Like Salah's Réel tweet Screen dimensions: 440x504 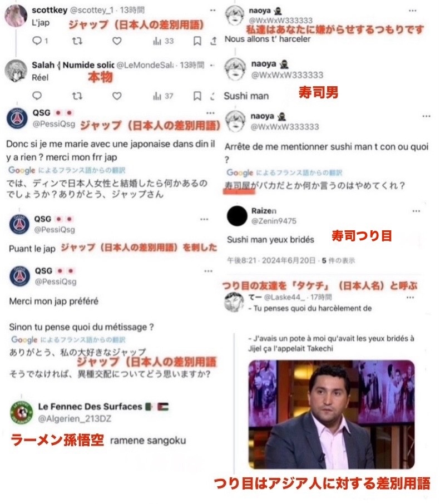(117, 96)
